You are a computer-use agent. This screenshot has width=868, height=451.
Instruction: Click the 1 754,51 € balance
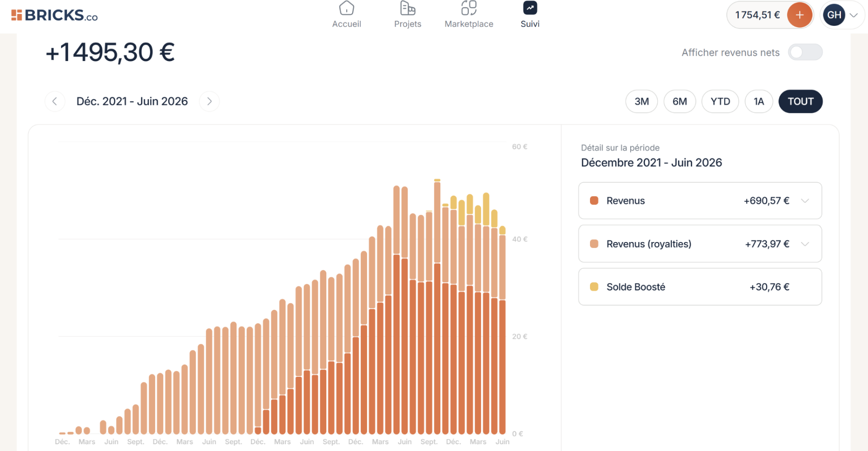757,15
